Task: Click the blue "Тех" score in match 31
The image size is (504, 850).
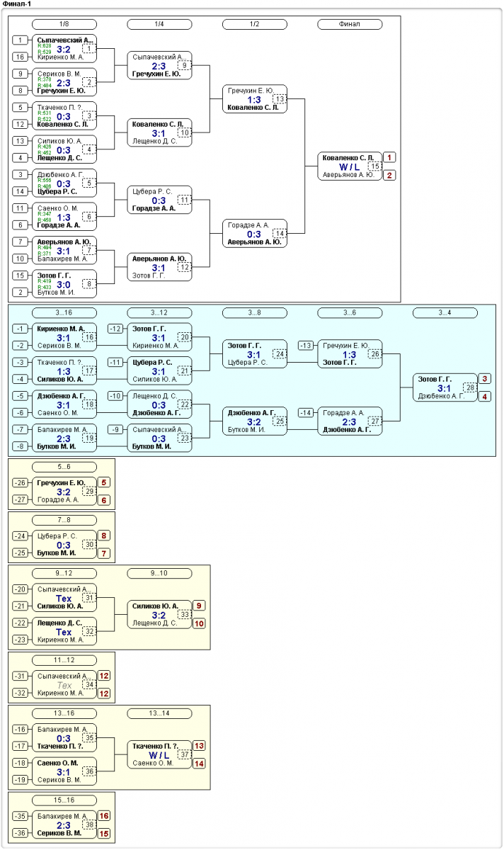Action: click(x=64, y=599)
